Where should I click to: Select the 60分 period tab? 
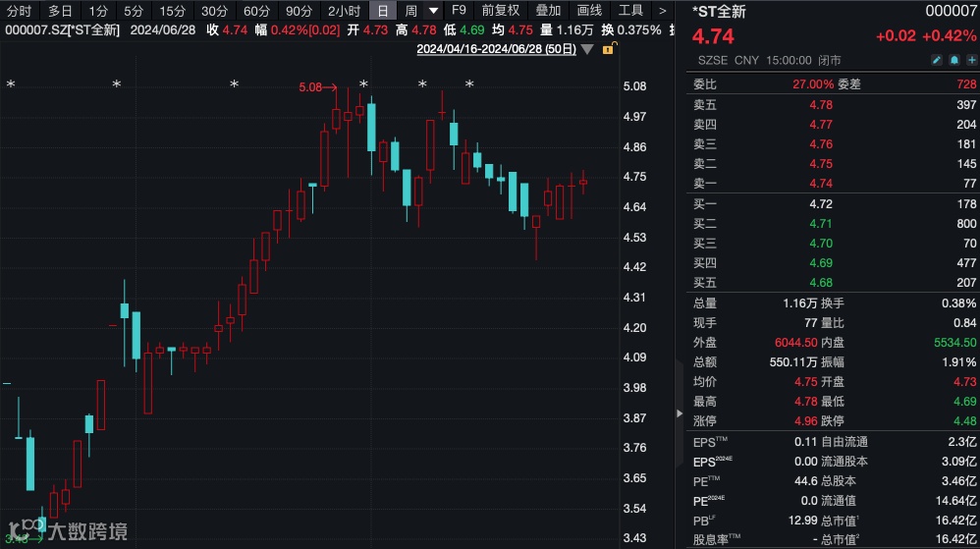point(257,11)
